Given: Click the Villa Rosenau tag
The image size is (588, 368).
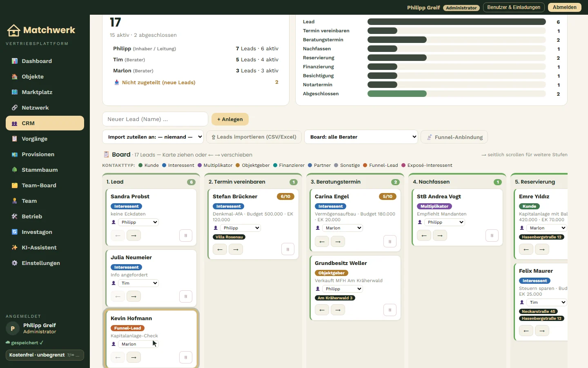Looking at the screenshot, I should (x=229, y=237).
